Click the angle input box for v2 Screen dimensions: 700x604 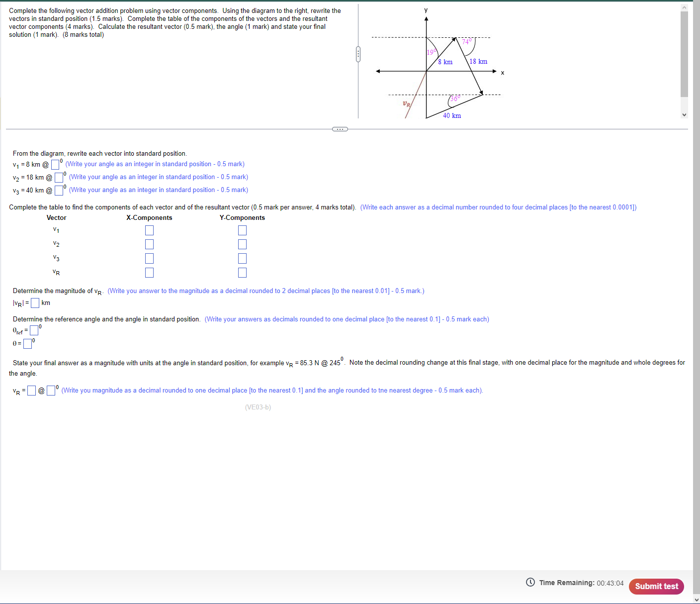click(59, 177)
